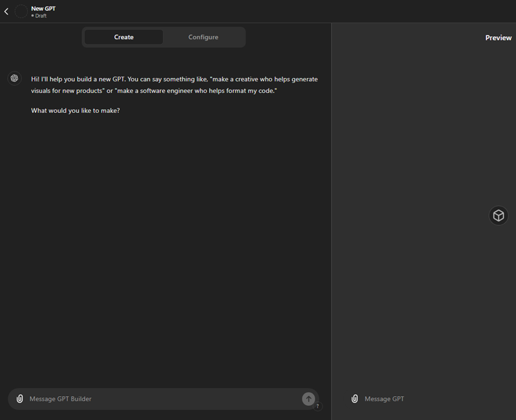This screenshot has height=420, width=516.
Task: Click the GPT Builder assistant avatar icon
Action: 14,78
